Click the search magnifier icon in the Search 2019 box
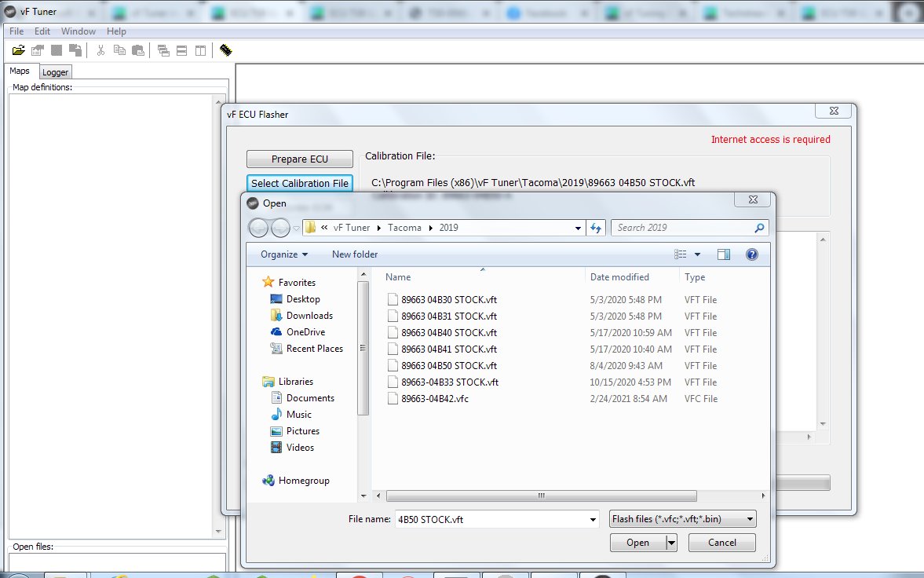 (760, 228)
